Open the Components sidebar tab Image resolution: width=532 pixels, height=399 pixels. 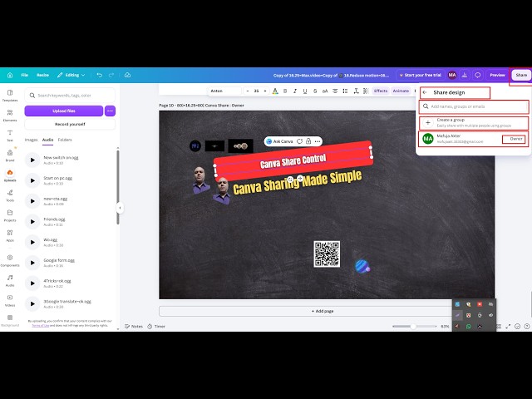10,260
